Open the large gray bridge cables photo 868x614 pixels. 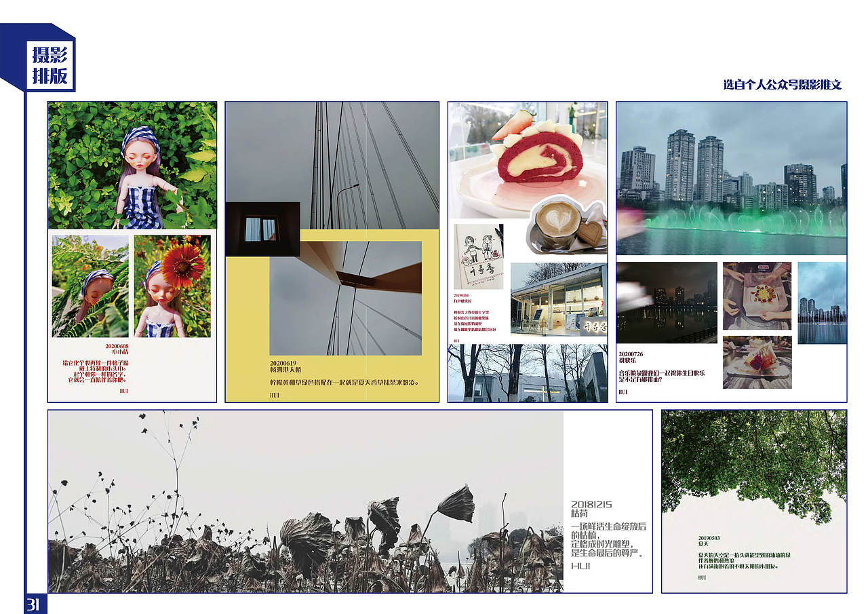pyautogui.click(x=332, y=166)
